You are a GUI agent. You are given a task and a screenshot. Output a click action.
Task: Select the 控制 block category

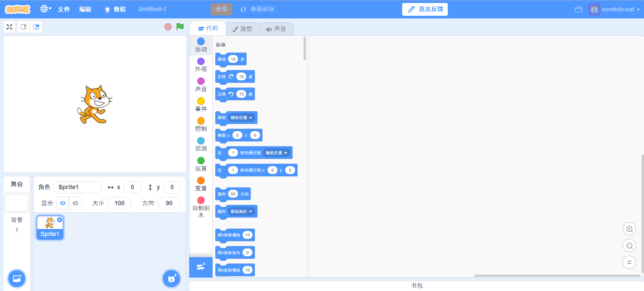coord(201,124)
